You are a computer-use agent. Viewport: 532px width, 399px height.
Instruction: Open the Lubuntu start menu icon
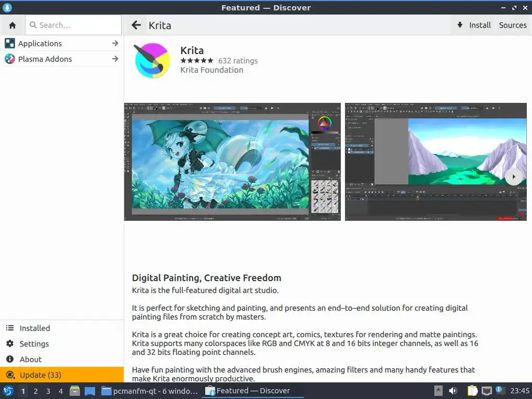tap(8, 391)
